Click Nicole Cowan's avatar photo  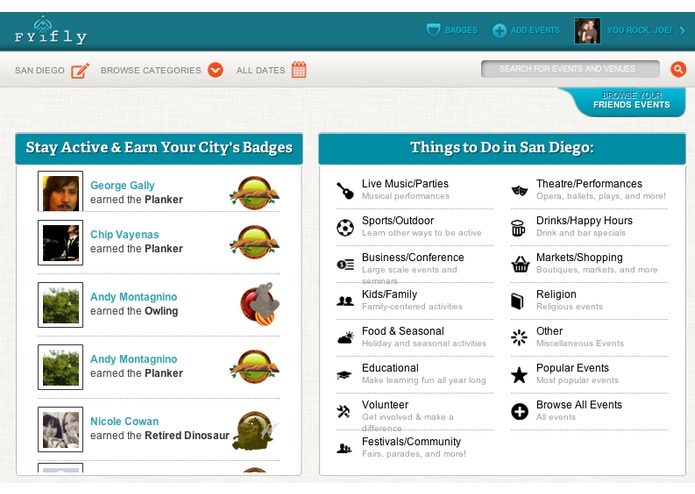click(x=60, y=430)
